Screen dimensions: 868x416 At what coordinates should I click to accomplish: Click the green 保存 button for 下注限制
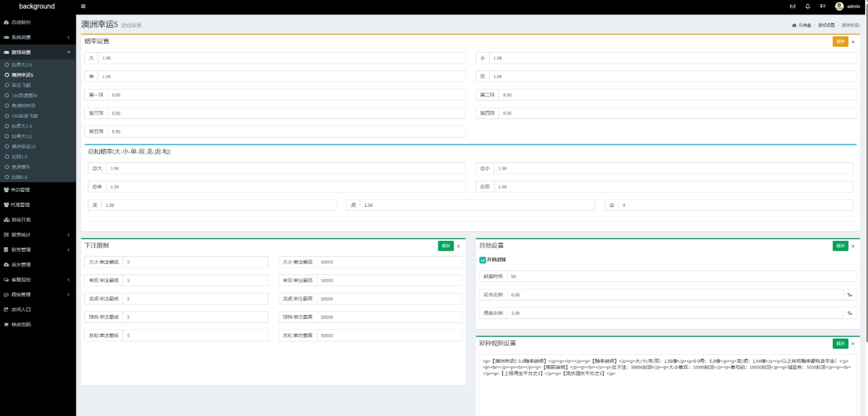(x=445, y=246)
